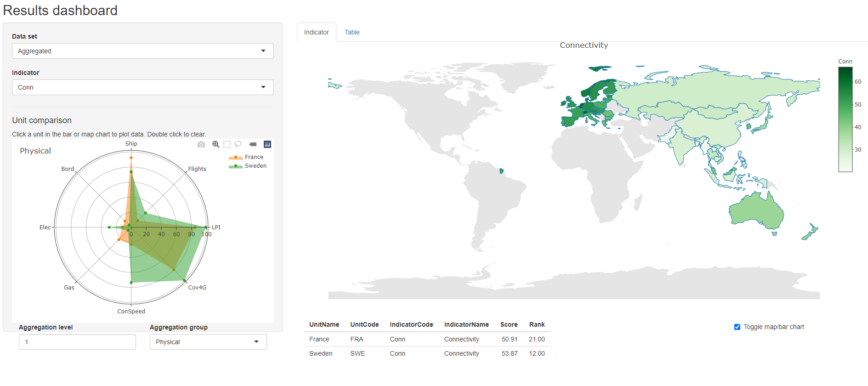Toggle hover label tag icon in modebar

coord(253,144)
